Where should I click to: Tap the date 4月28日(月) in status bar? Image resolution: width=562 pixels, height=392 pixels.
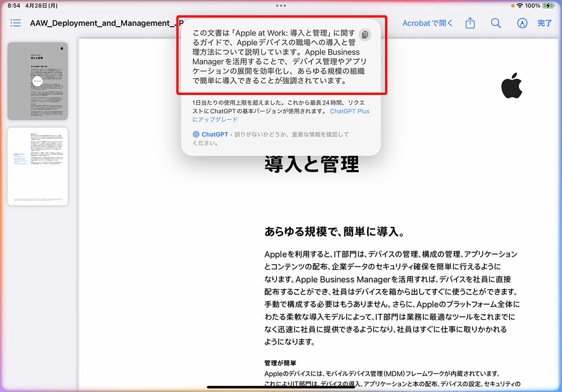pos(41,6)
